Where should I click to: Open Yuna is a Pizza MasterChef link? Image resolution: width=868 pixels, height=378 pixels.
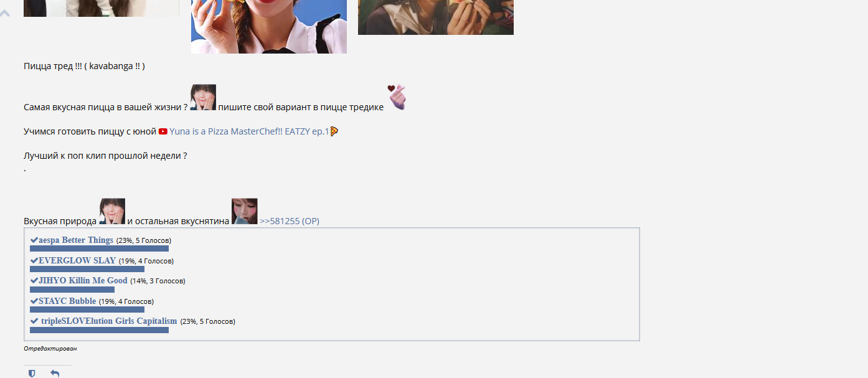(249, 131)
